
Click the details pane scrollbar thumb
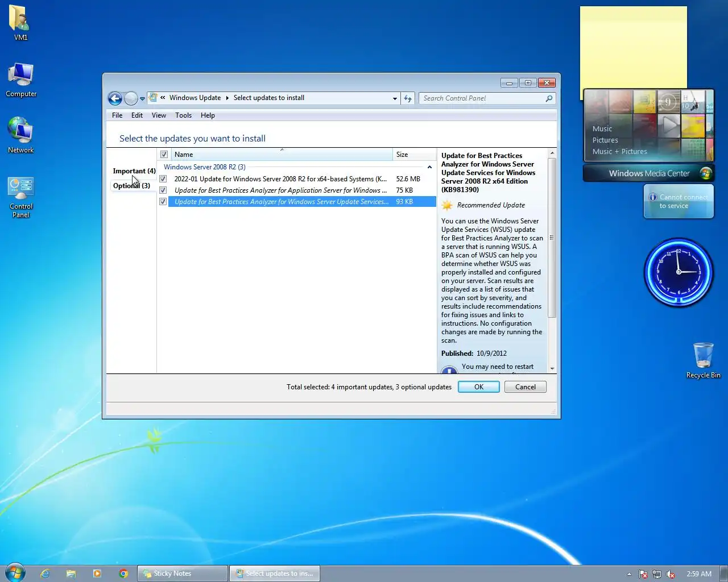click(552, 238)
